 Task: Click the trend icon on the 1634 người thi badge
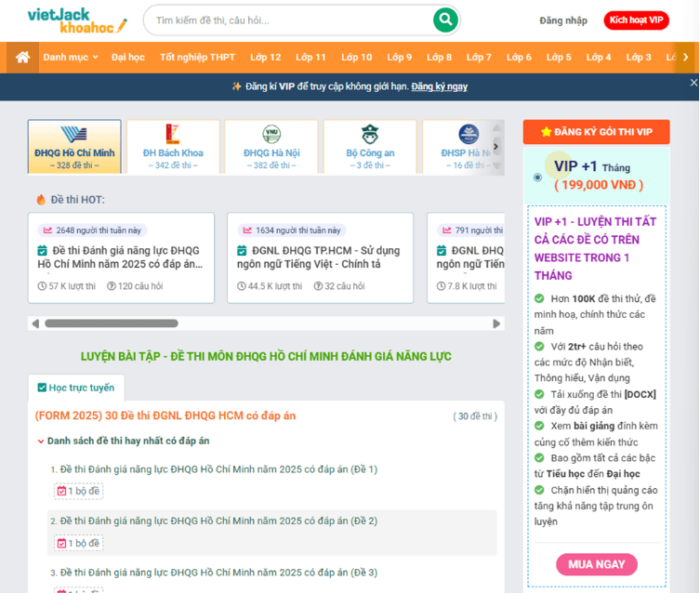click(x=247, y=231)
